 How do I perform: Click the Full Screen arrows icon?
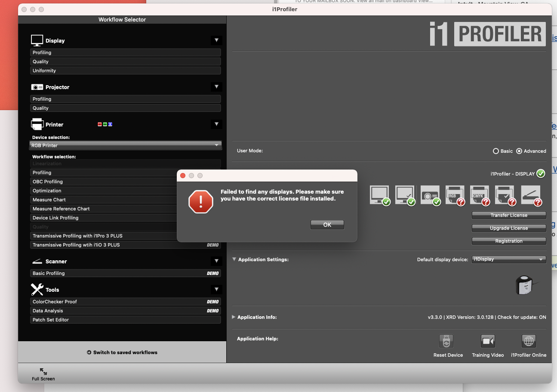click(43, 371)
